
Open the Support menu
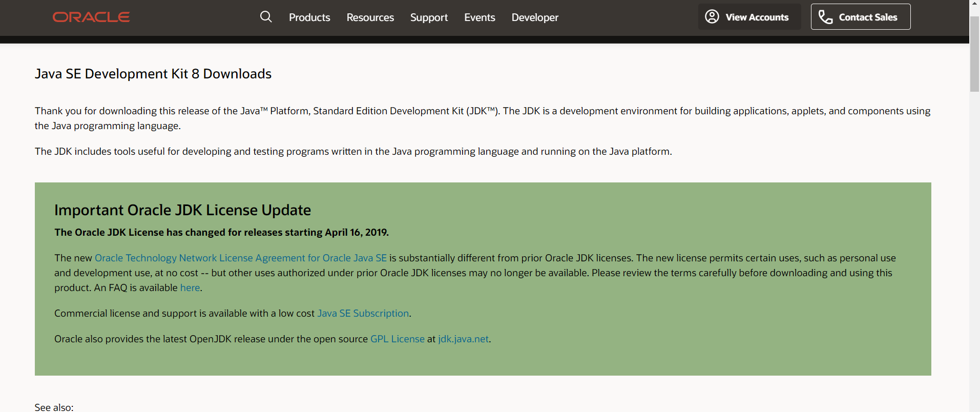pyautogui.click(x=429, y=17)
